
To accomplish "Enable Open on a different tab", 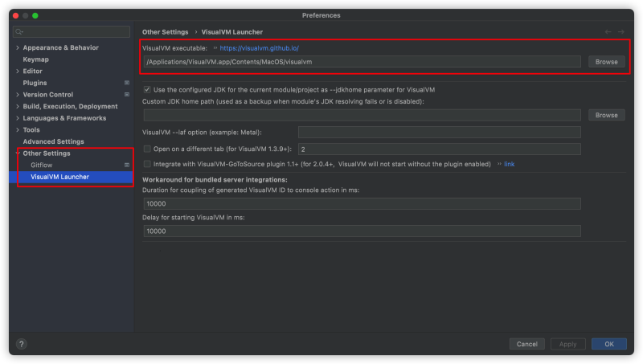I will click(x=147, y=149).
